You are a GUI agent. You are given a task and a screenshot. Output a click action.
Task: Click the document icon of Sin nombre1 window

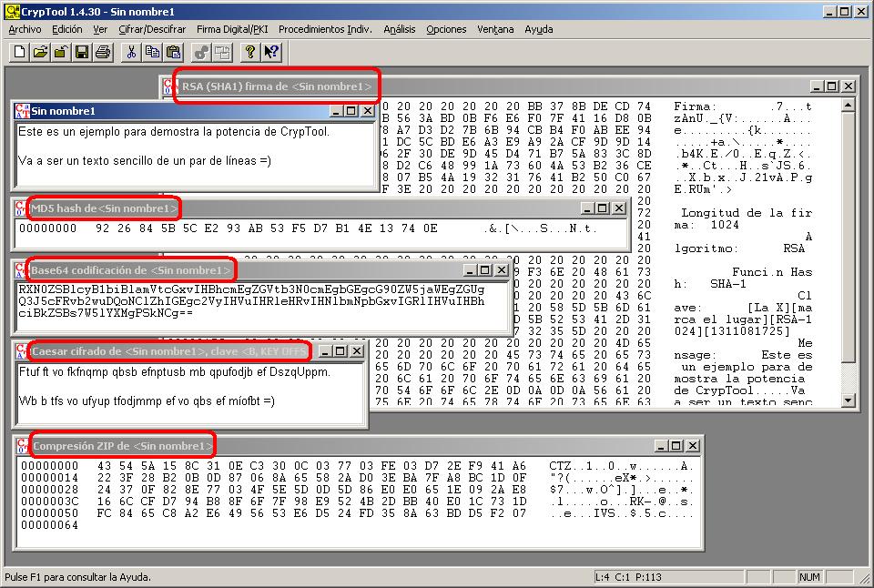pyautogui.click(x=22, y=110)
